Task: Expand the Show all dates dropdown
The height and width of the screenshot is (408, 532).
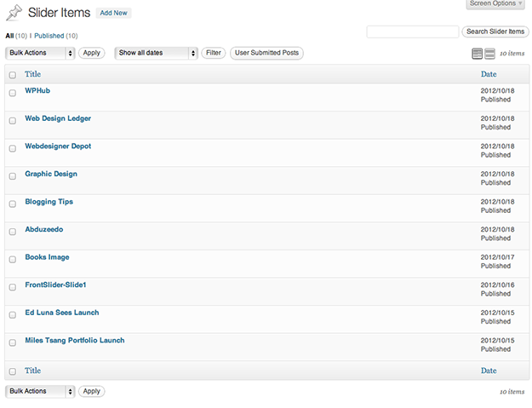Action: pyautogui.click(x=157, y=53)
